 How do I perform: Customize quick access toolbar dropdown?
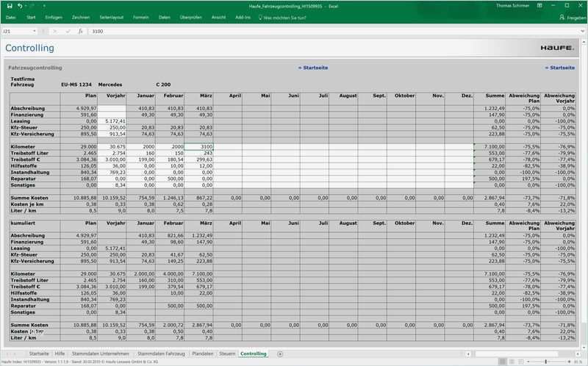coord(44,6)
